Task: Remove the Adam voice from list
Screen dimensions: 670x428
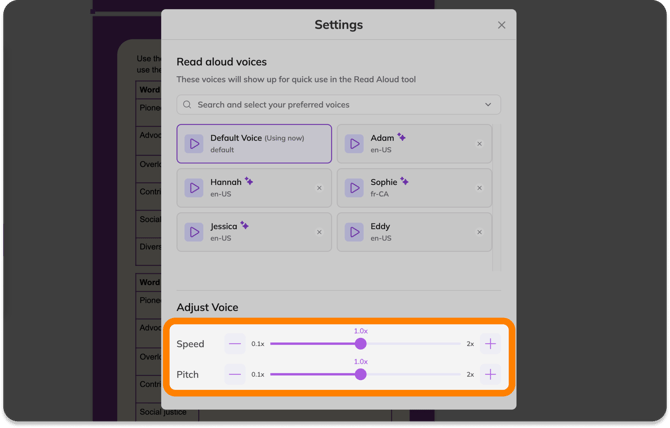Action: [479, 144]
